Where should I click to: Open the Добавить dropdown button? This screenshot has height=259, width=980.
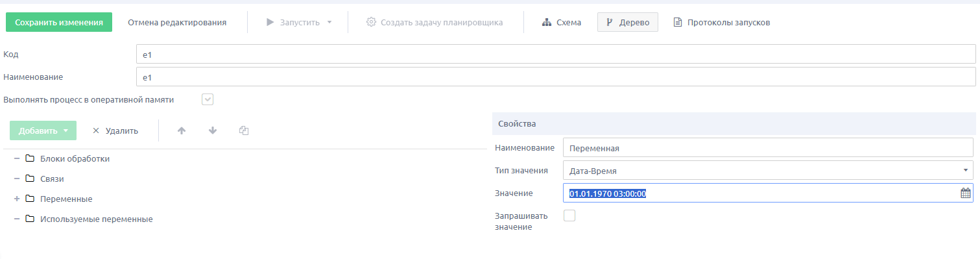click(43, 130)
